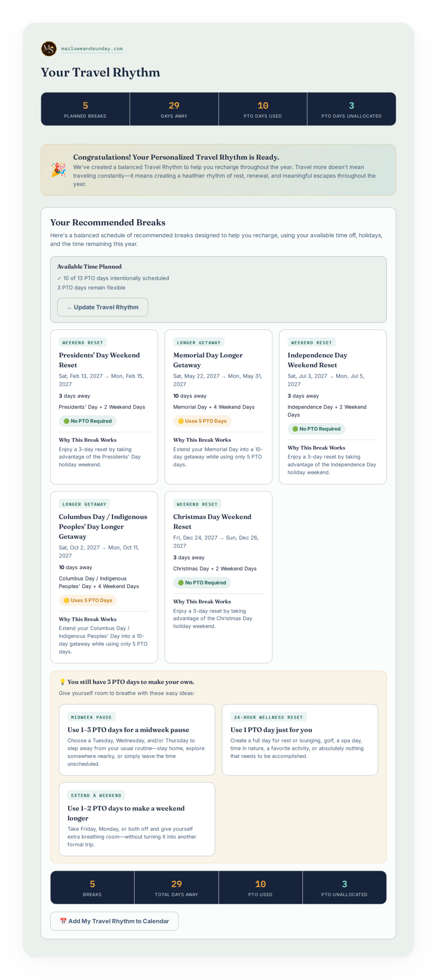
Task: Click '3 PTO days remain flexible' text
Action: pyautogui.click(x=91, y=287)
